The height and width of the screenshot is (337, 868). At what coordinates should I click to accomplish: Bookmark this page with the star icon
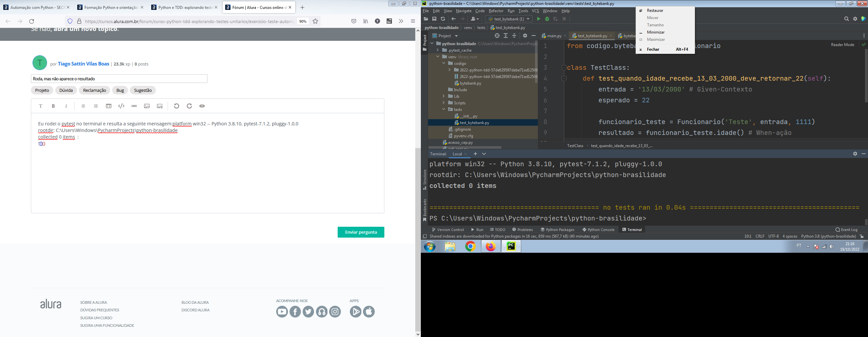click(x=315, y=21)
